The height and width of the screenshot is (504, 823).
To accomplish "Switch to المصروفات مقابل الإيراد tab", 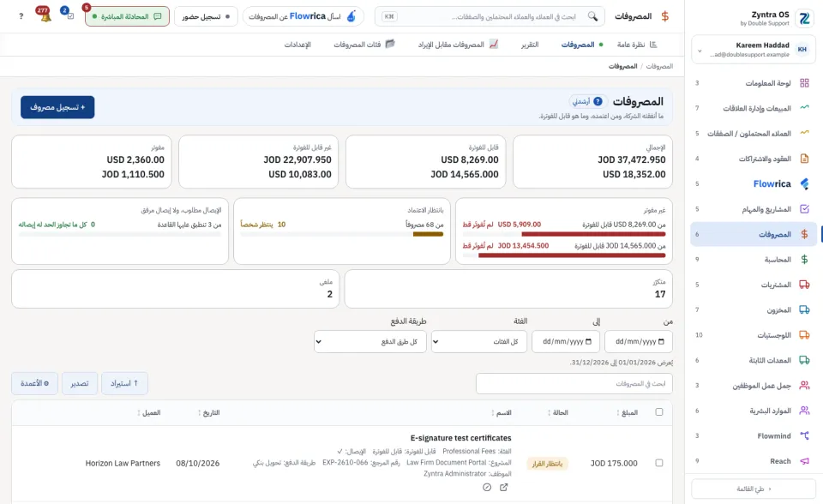I will (458, 45).
